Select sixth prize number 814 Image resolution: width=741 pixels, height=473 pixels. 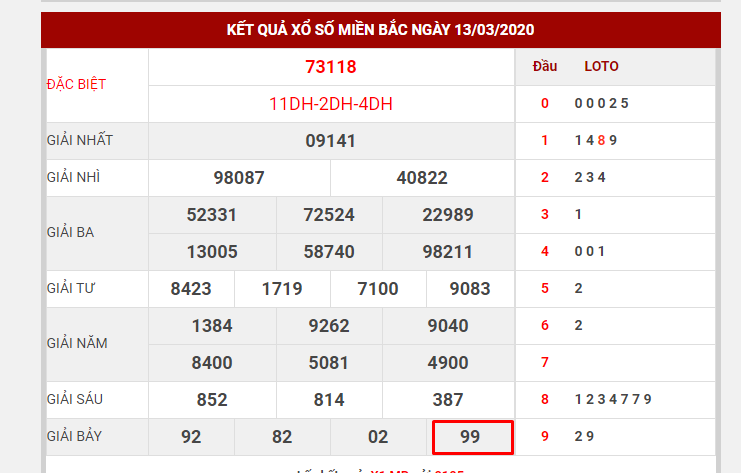[329, 400]
